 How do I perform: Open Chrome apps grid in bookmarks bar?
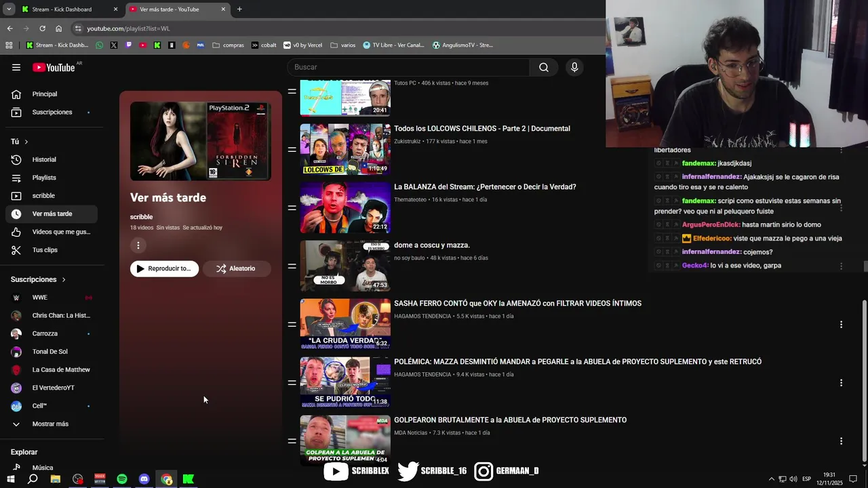pos(9,45)
